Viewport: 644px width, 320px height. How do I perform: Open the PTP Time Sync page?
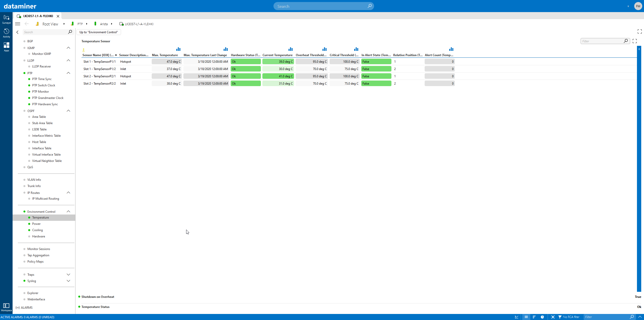click(x=42, y=79)
